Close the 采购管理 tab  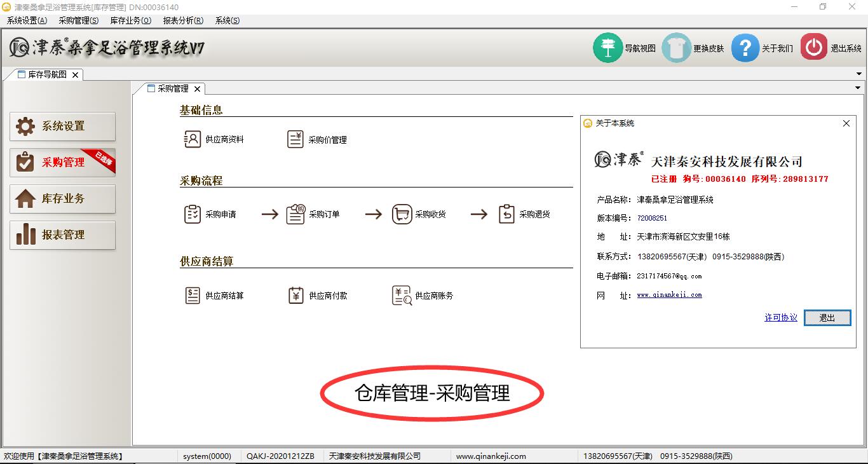[x=198, y=89]
